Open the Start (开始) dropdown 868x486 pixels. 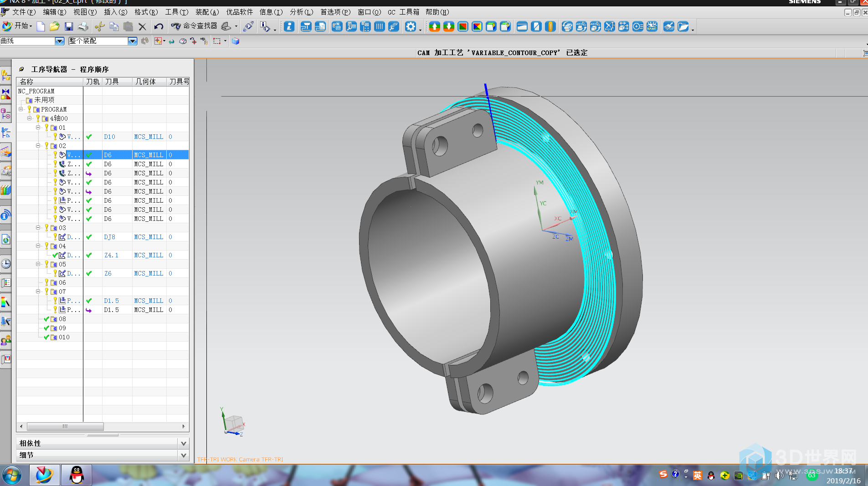click(17, 26)
